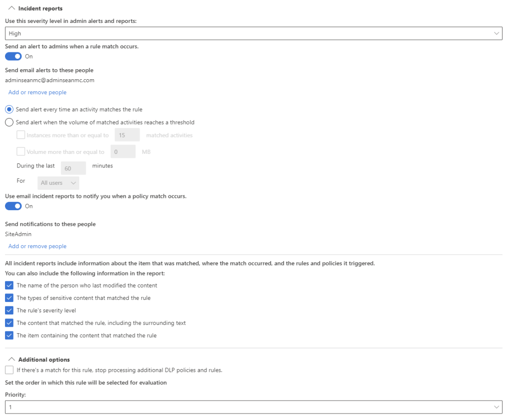Uncheck types of sensitive content that matched
The image size is (510, 420).
[9, 298]
